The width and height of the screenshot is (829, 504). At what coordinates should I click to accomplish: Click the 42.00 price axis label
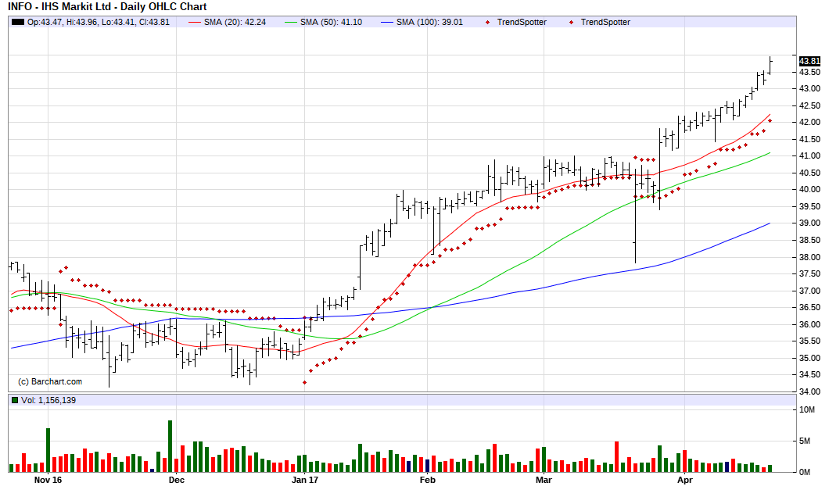tap(810, 122)
